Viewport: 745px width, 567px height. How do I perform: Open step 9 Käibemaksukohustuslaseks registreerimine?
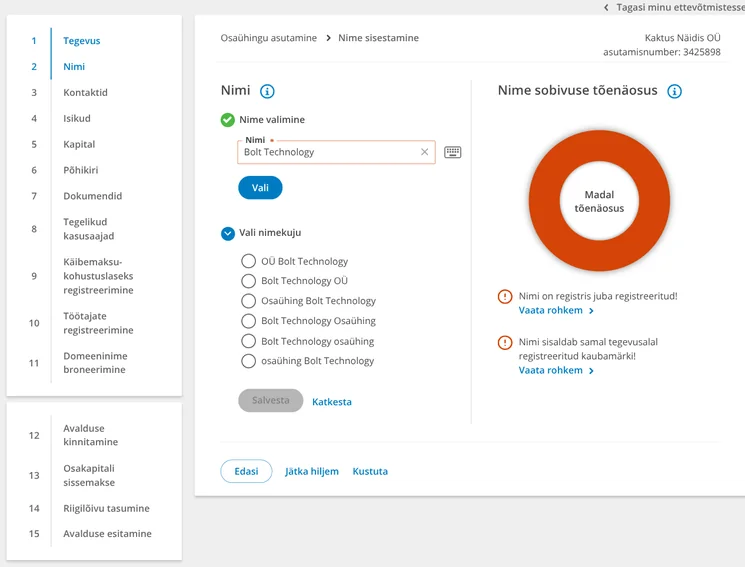coord(98,276)
